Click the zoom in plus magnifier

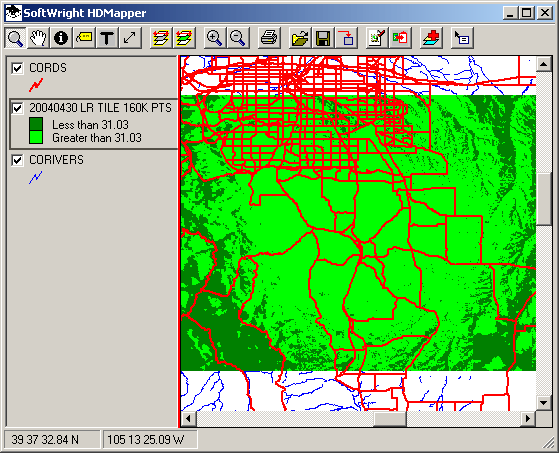click(214, 38)
